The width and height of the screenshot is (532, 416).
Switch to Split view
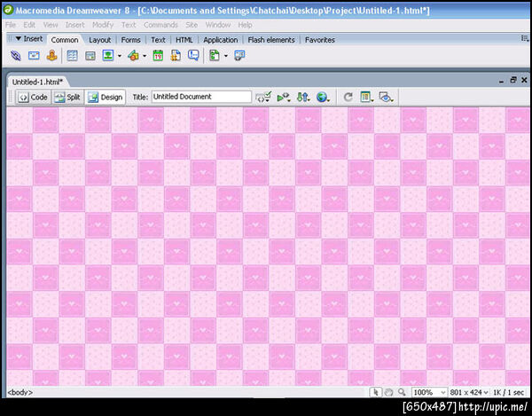point(67,98)
